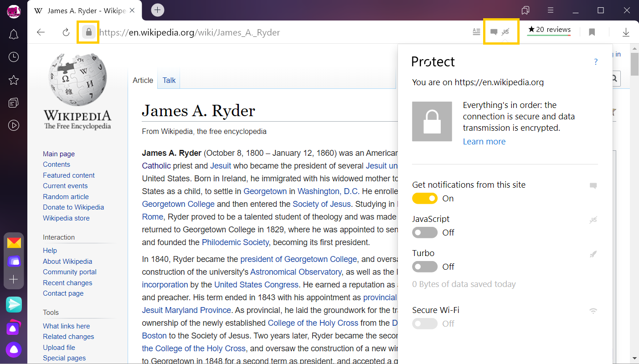The height and width of the screenshot is (364, 639).
Task: View Recent changes link
Action: [67, 283]
